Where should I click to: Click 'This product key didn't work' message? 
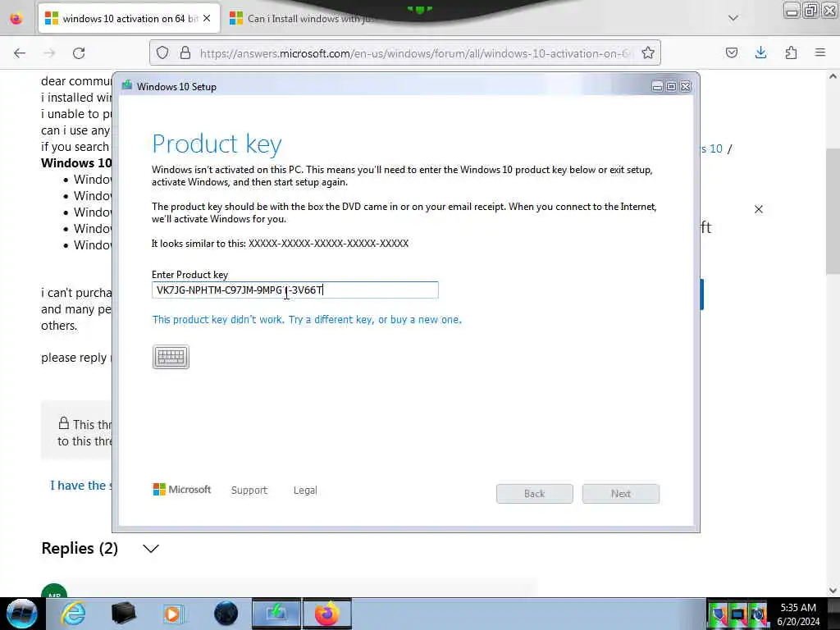(307, 320)
